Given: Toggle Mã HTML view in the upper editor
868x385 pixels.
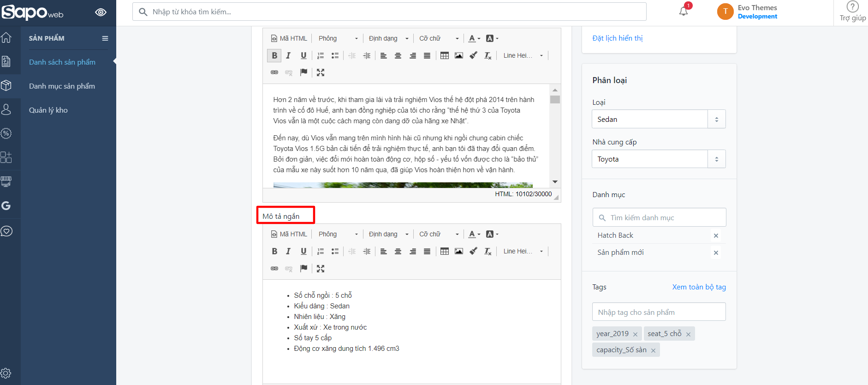Looking at the screenshot, I should (x=289, y=38).
